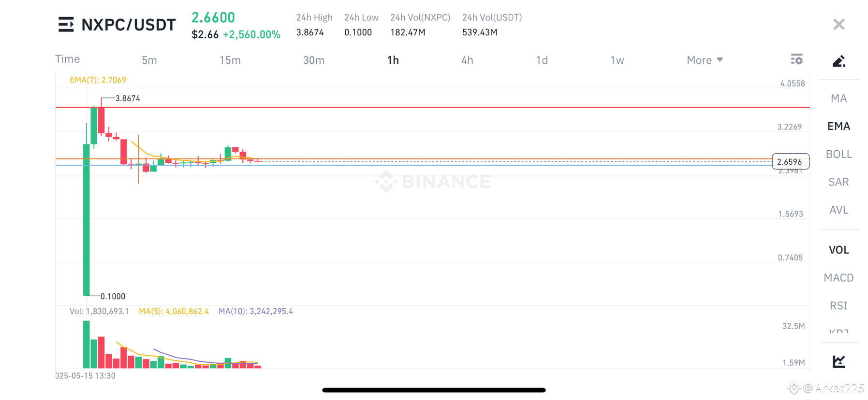Toggle the MA indicator
Screen dimensions: 868x400
pyautogui.click(x=839, y=99)
